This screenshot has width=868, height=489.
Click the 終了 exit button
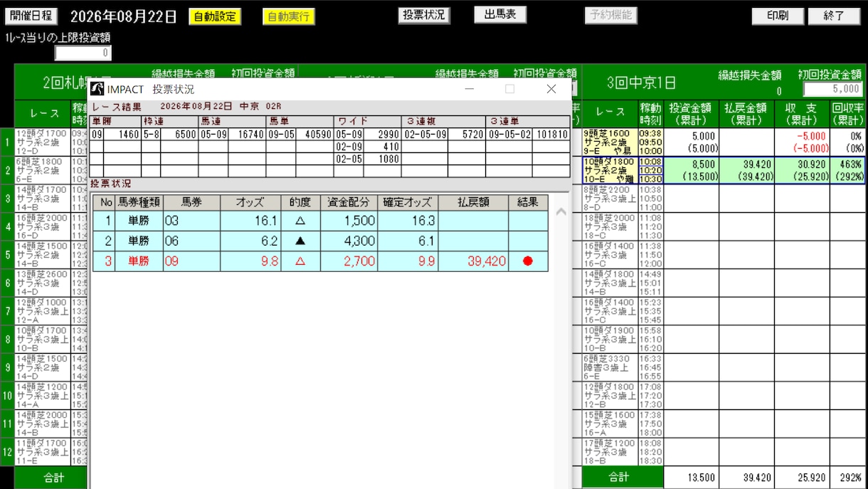pyautogui.click(x=834, y=16)
